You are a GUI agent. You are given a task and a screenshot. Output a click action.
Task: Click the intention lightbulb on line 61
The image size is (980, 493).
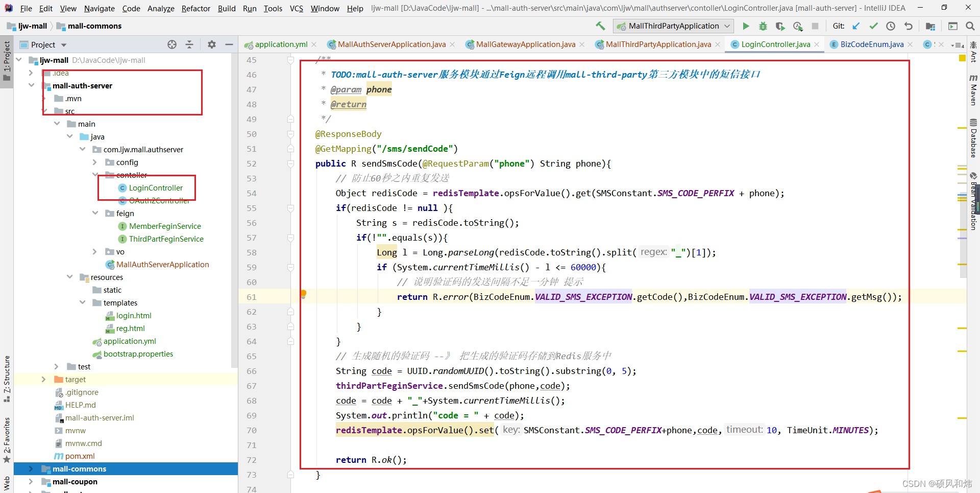coord(303,294)
